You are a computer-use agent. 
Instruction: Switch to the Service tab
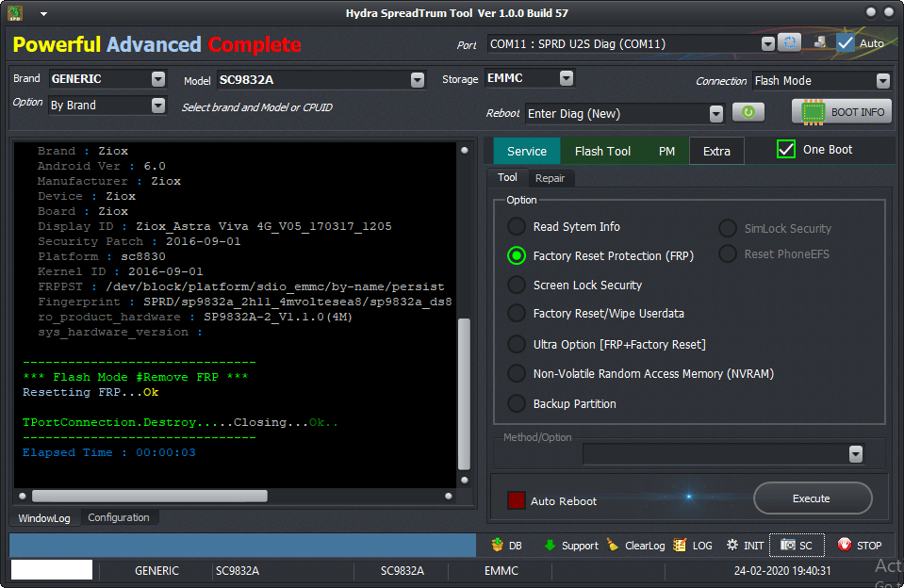pyautogui.click(x=527, y=151)
